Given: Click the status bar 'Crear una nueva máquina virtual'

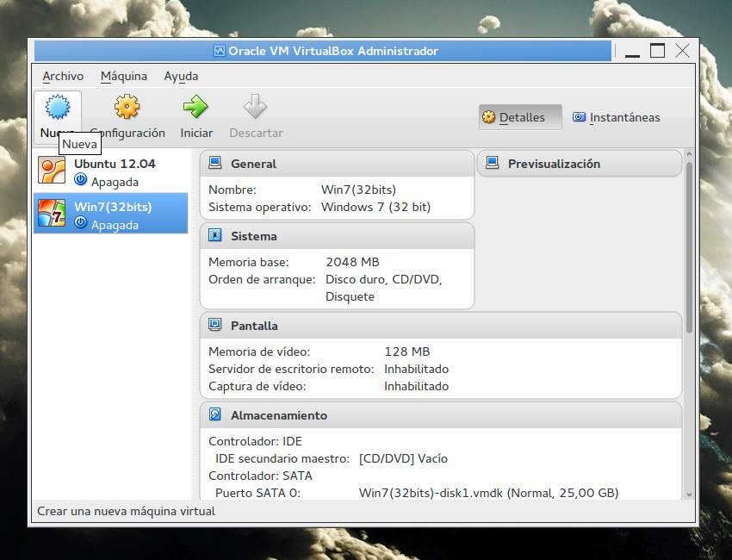Looking at the screenshot, I should [x=126, y=512].
